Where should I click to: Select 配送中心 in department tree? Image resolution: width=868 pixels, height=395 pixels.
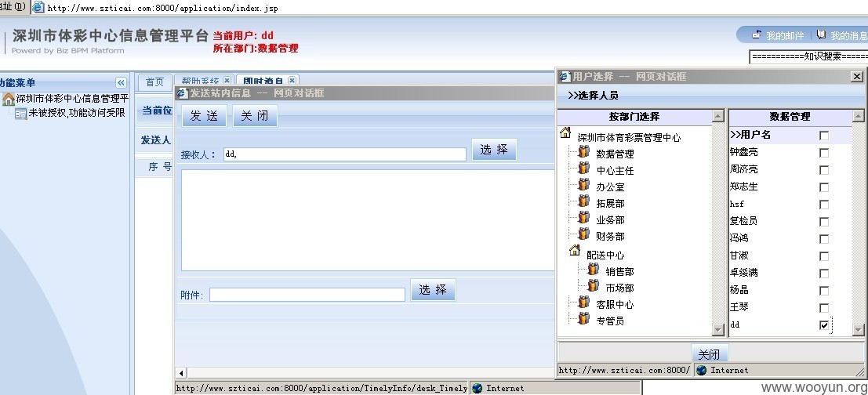pos(605,255)
